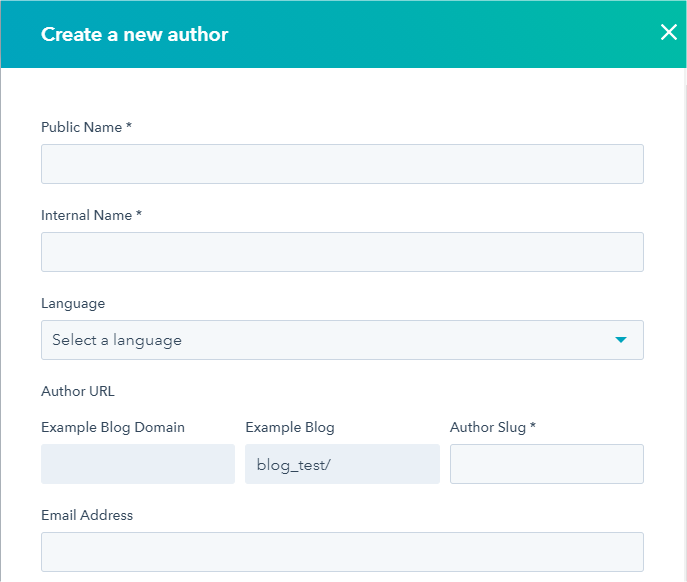This screenshot has height=582, width=687.
Task: Click the Language field label
Action: pos(73,303)
